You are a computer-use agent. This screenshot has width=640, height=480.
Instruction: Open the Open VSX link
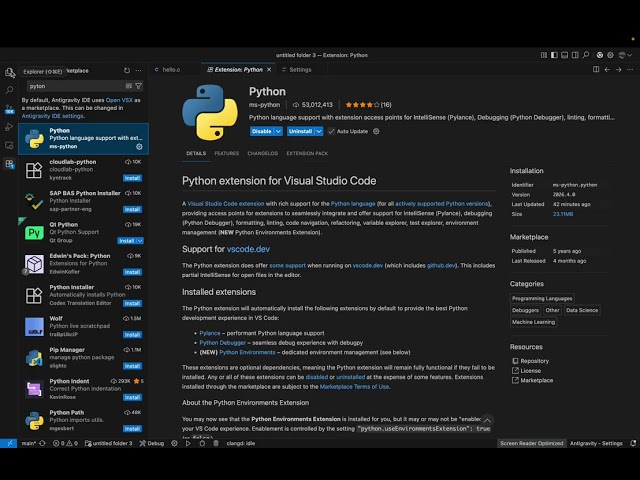[119, 100]
